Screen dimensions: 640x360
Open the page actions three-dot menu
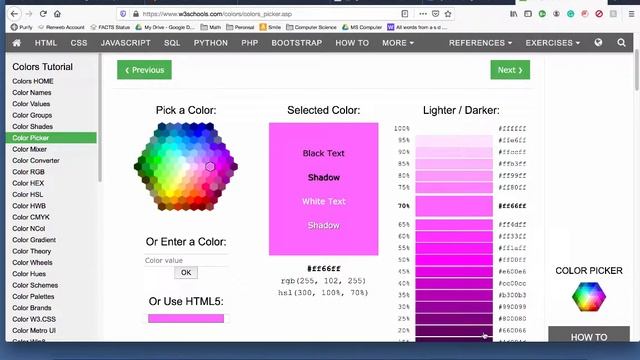[423, 14]
